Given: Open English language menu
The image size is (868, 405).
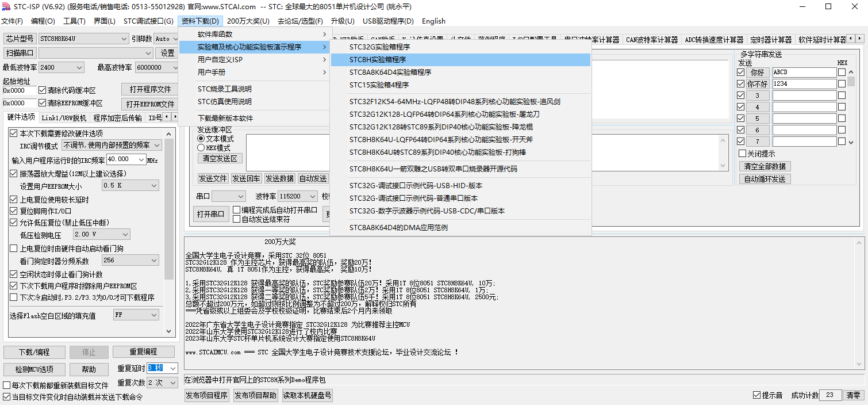Looking at the screenshot, I should tap(433, 21).
